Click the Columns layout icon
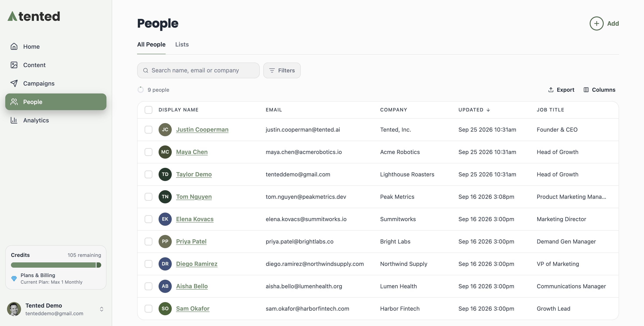644x326 pixels. 586,90
